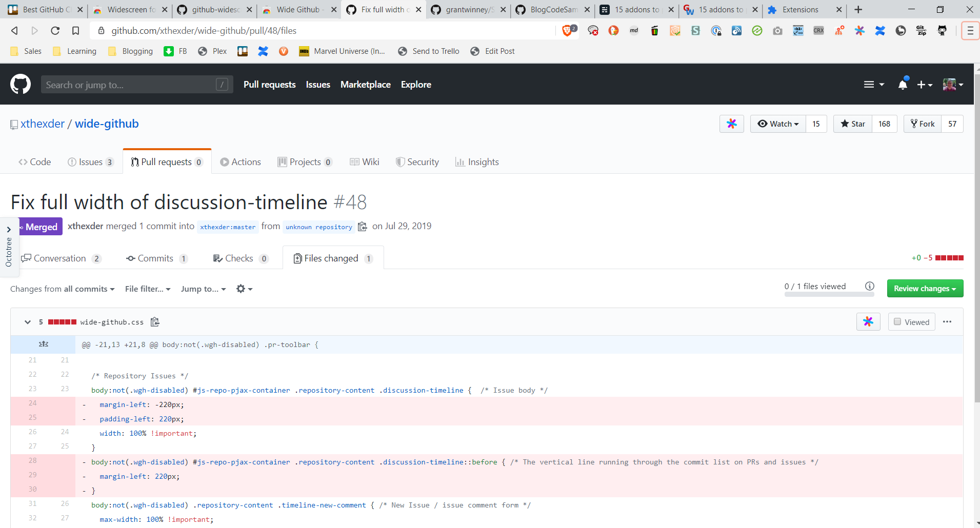Open diff settings gear menu
The height and width of the screenshot is (528, 980).
(x=244, y=289)
